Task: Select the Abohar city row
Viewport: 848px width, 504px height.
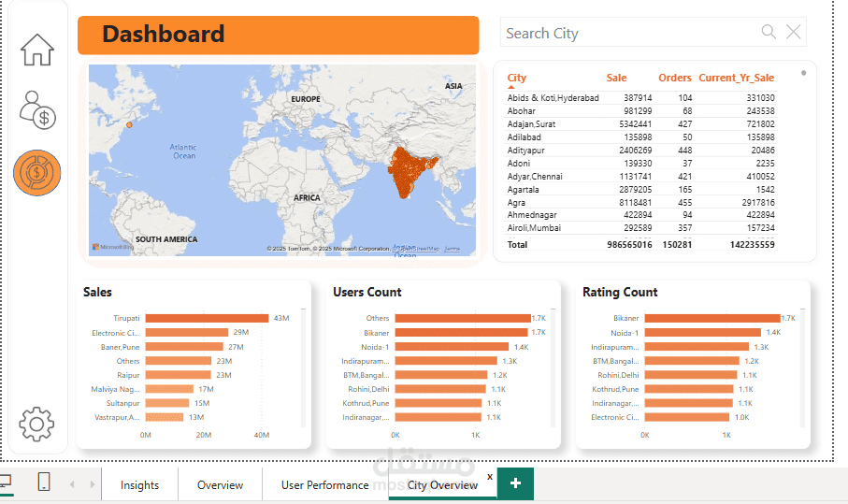Action: click(x=640, y=111)
